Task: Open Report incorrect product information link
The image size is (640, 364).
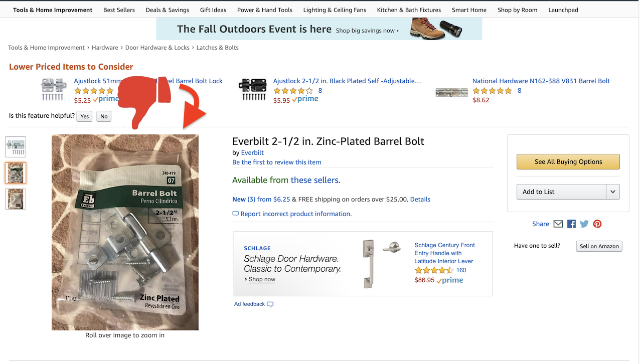Action: click(x=296, y=214)
